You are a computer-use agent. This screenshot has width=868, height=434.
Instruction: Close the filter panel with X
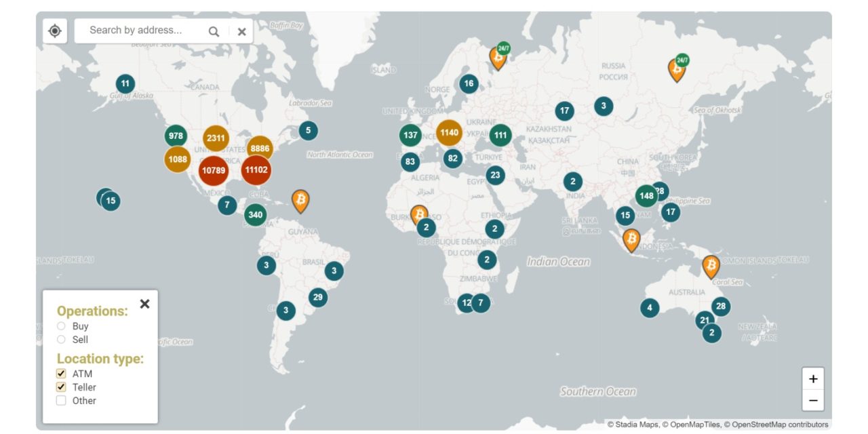click(144, 304)
